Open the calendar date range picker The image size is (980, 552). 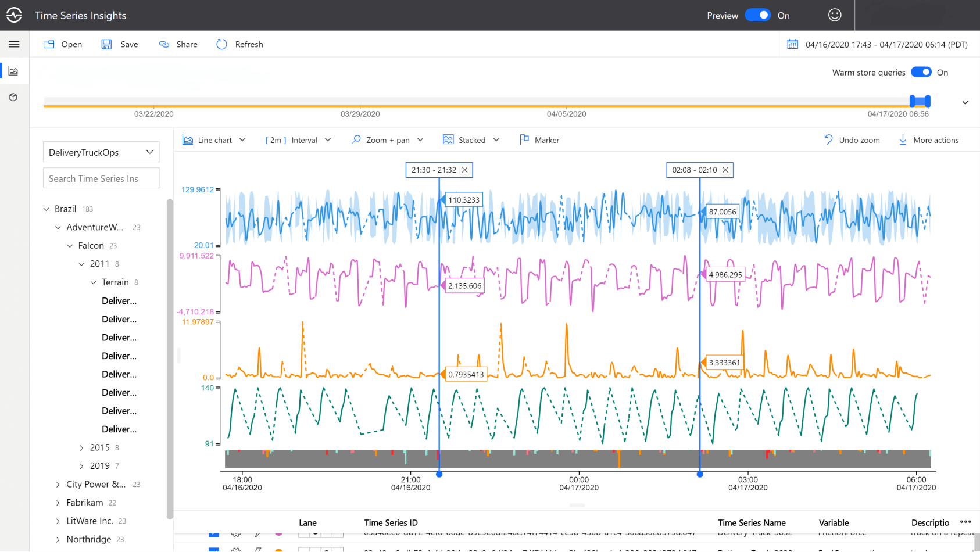(x=792, y=44)
